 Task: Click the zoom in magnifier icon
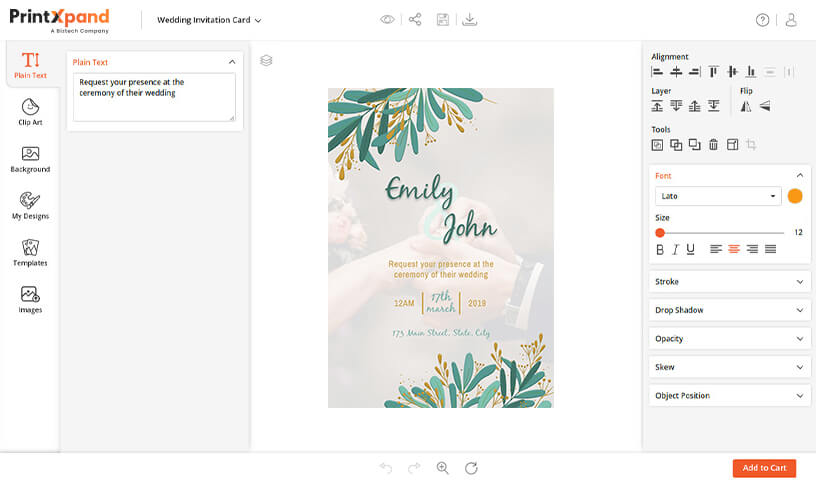coord(443,468)
